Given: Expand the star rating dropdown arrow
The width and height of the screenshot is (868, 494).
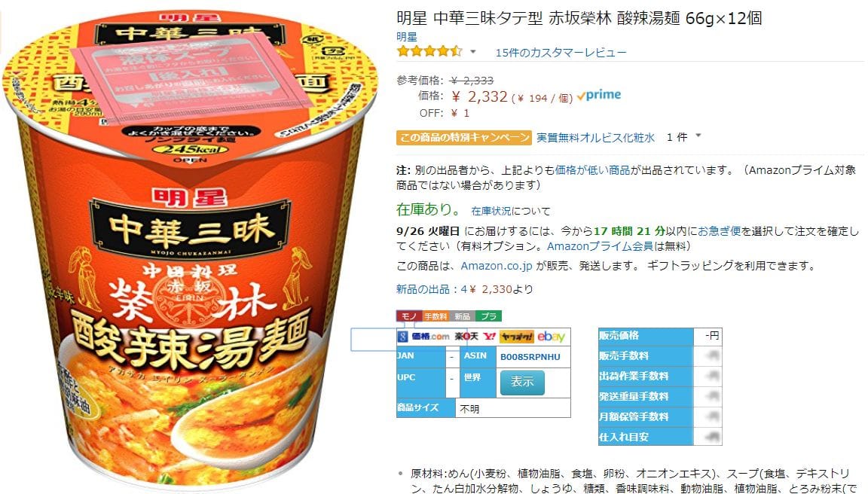Looking at the screenshot, I should pos(473,52).
